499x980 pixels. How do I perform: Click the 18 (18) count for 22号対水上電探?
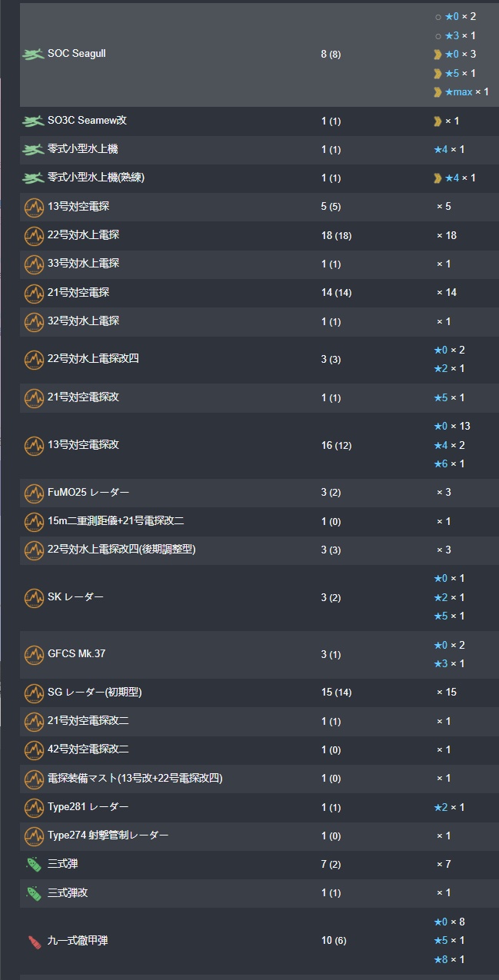[x=337, y=236]
